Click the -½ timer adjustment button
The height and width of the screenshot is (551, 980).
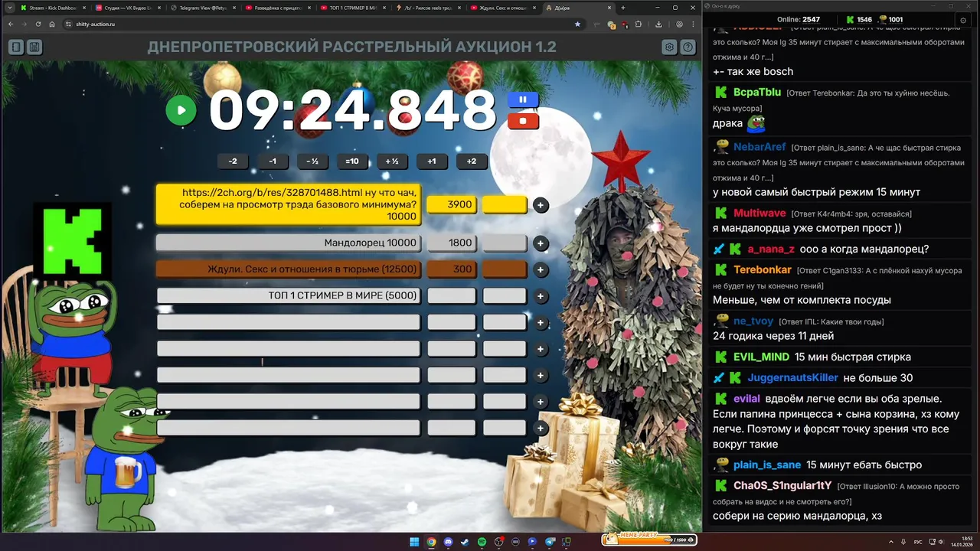pos(312,161)
